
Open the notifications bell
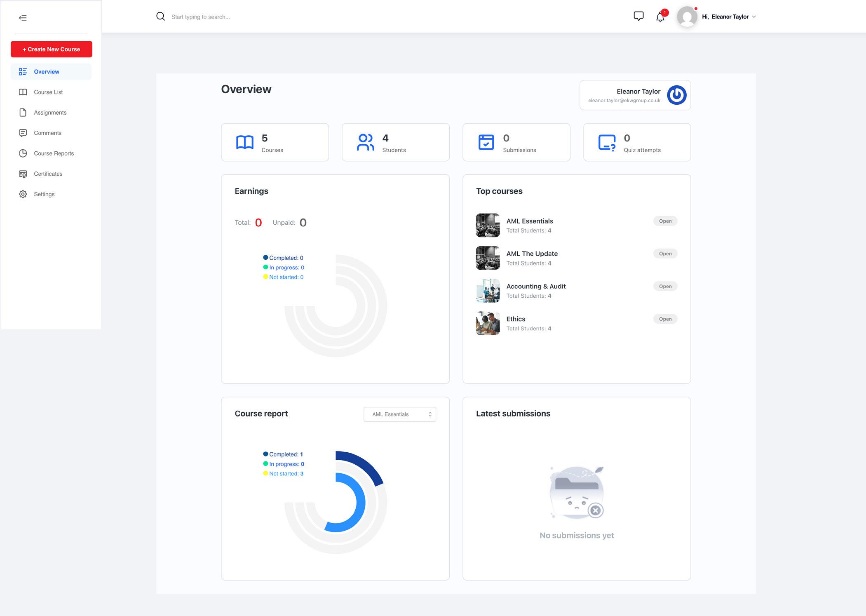pos(660,17)
